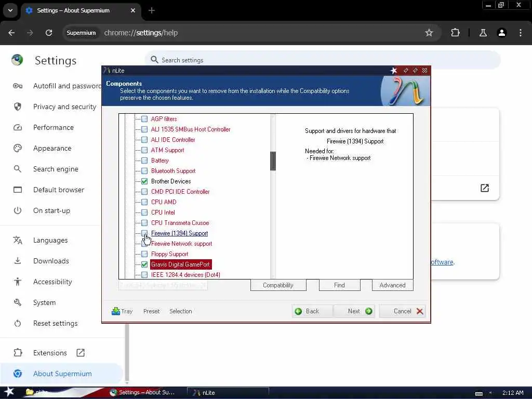Image resolution: width=532 pixels, height=399 pixels.
Task: Tick the ALI IDE Controller checkbox
Action: pyautogui.click(x=144, y=140)
